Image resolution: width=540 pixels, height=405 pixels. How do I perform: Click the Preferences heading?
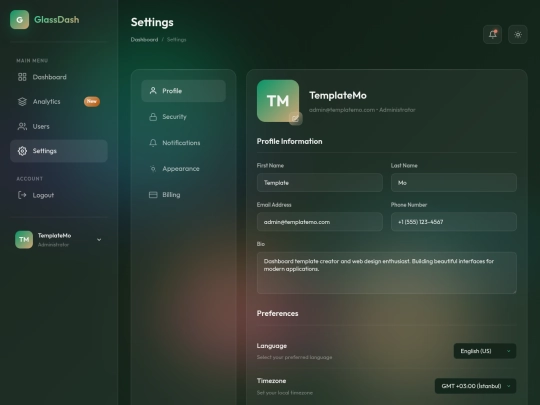click(x=277, y=313)
